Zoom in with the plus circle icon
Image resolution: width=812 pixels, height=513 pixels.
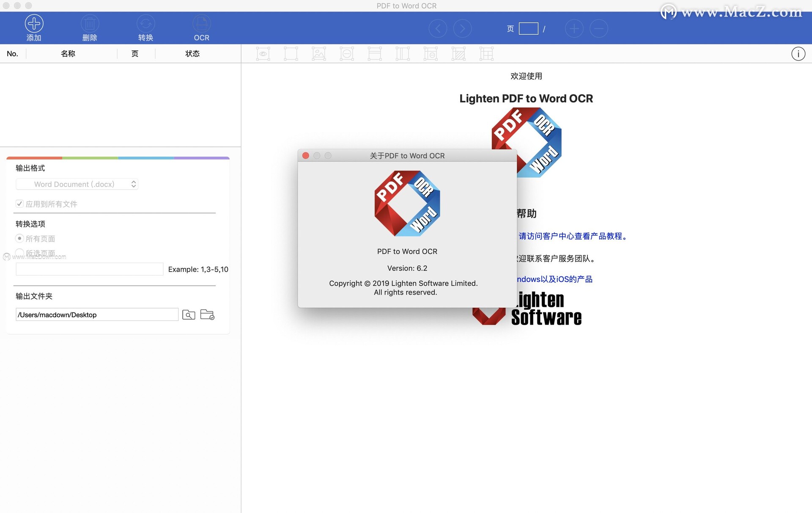[x=574, y=28]
